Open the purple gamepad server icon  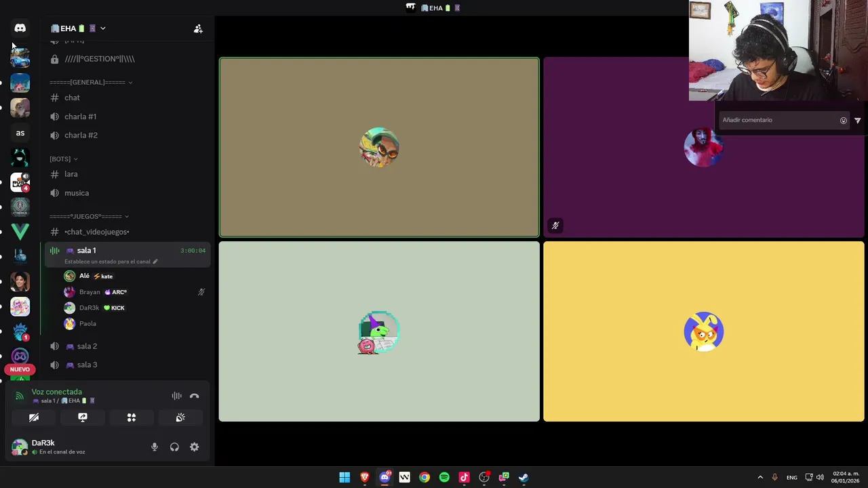[20, 357]
